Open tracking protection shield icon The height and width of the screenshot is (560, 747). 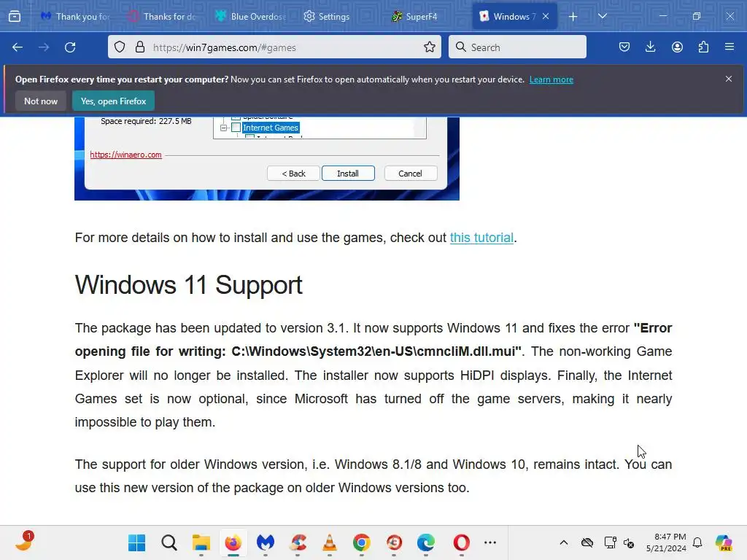click(x=120, y=47)
